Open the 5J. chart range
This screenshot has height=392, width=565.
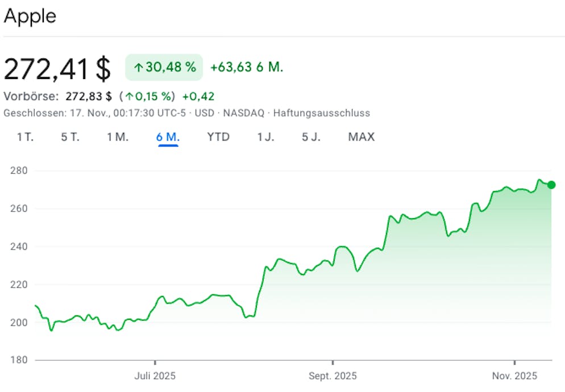click(311, 137)
